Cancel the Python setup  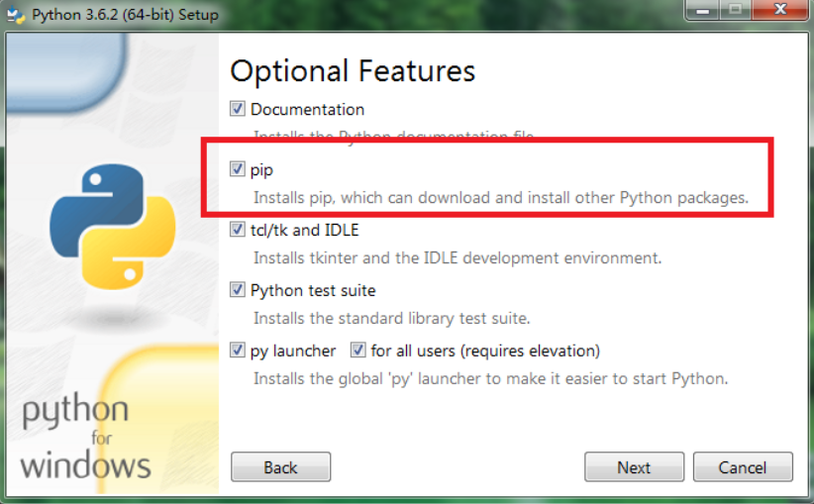click(743, 467)
